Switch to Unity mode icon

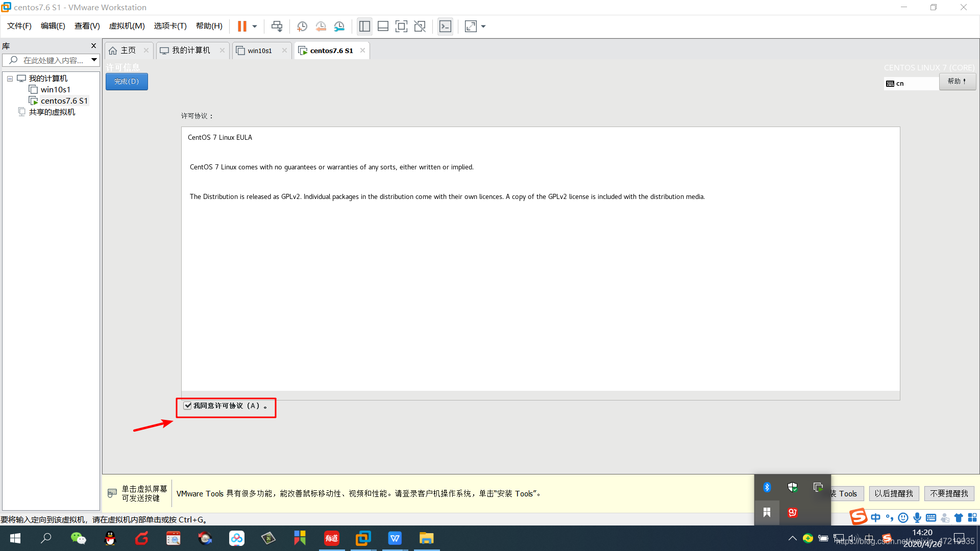(420, 26)
